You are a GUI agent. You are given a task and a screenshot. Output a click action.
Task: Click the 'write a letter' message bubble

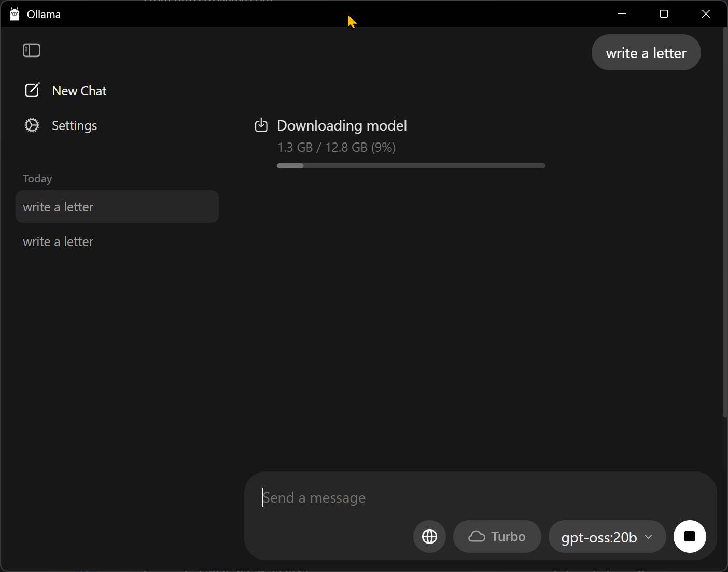click(x=646, y=53)
